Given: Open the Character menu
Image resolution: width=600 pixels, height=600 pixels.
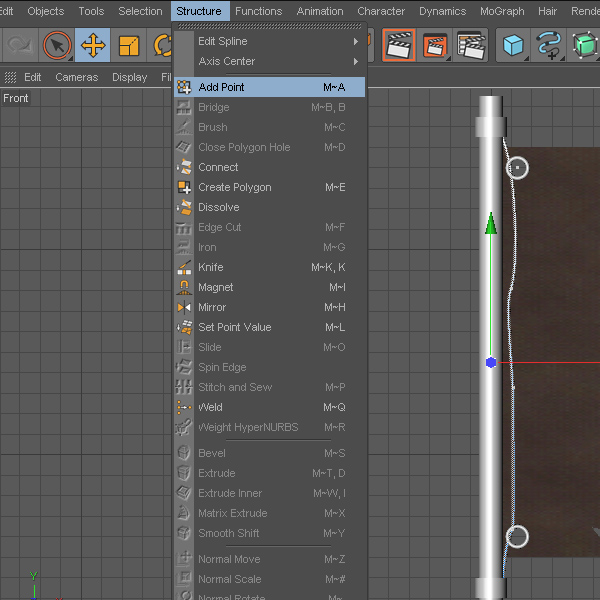Looking at the screenshot, I should pyautogui.click(x=381, y=11).
